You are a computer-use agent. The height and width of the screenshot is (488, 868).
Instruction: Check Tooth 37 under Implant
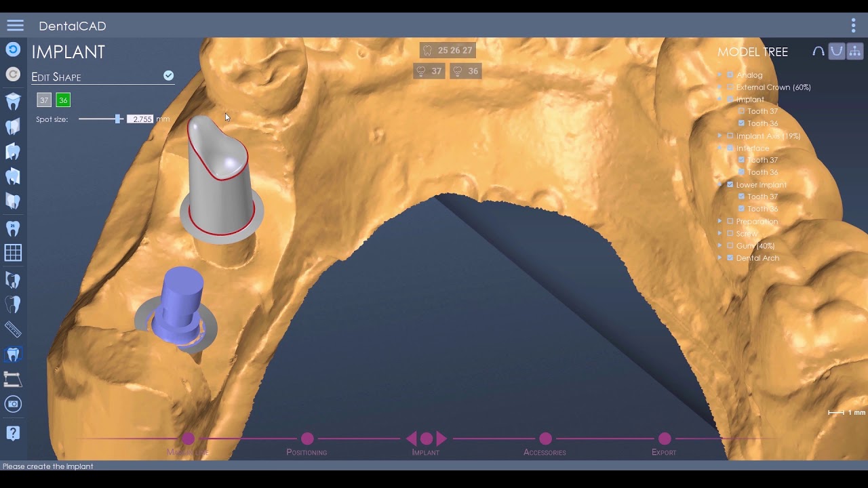pos(741,112)
